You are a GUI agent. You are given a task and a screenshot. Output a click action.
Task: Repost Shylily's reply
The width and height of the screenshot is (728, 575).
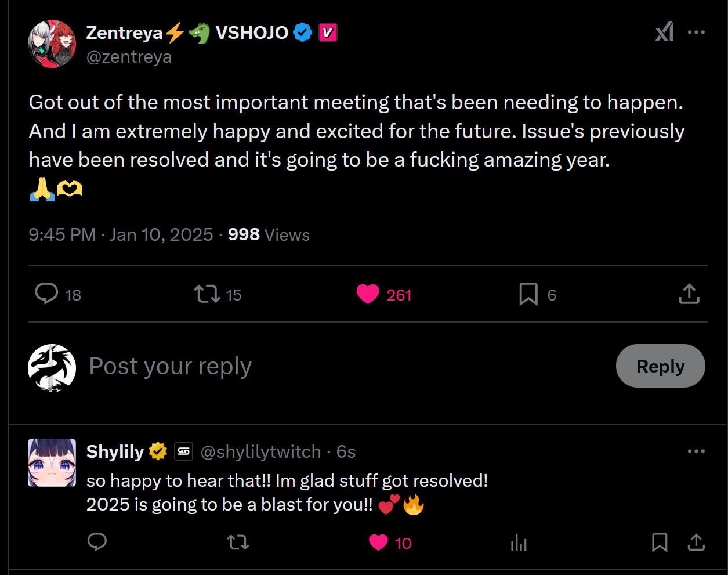pyautogui.click(x=238, y=543)
